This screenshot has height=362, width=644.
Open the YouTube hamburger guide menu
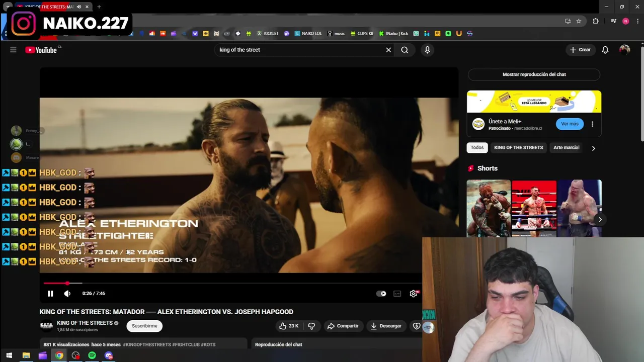(x=13, y=50)
